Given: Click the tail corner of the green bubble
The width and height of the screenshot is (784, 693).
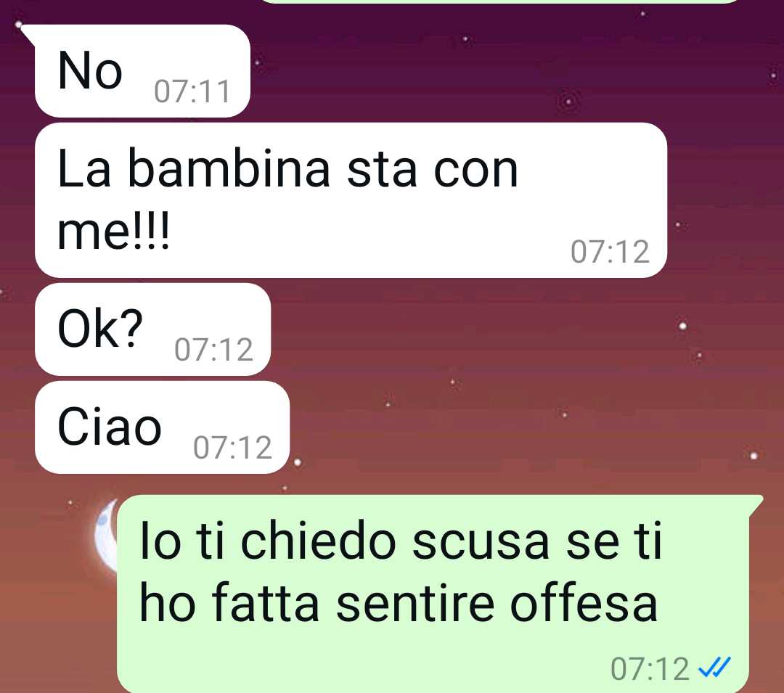Looking at the screenshot, I should 755,504.
